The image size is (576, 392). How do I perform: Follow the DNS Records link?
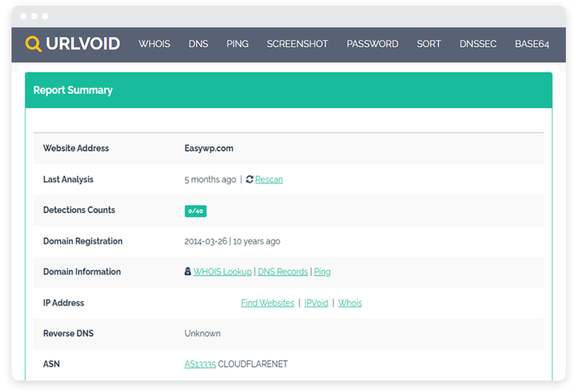(x=282, y=272)
